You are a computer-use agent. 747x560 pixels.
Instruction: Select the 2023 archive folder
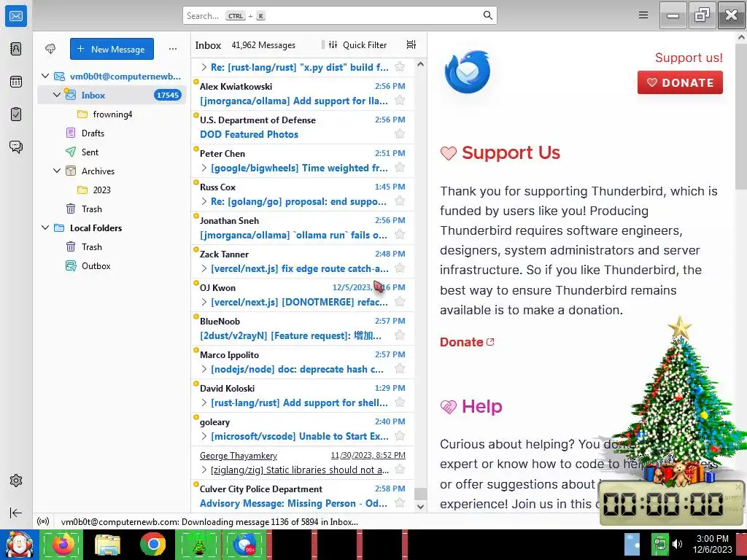112,190
